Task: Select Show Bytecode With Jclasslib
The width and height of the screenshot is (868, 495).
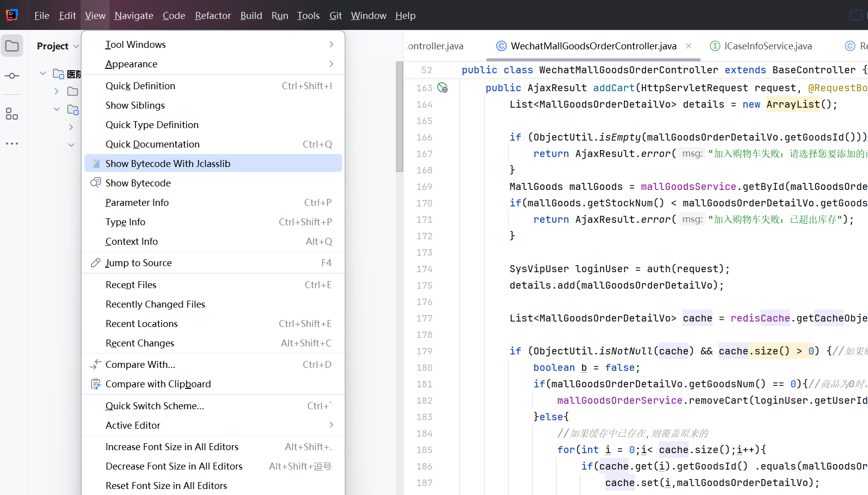Action: [168, 164]
